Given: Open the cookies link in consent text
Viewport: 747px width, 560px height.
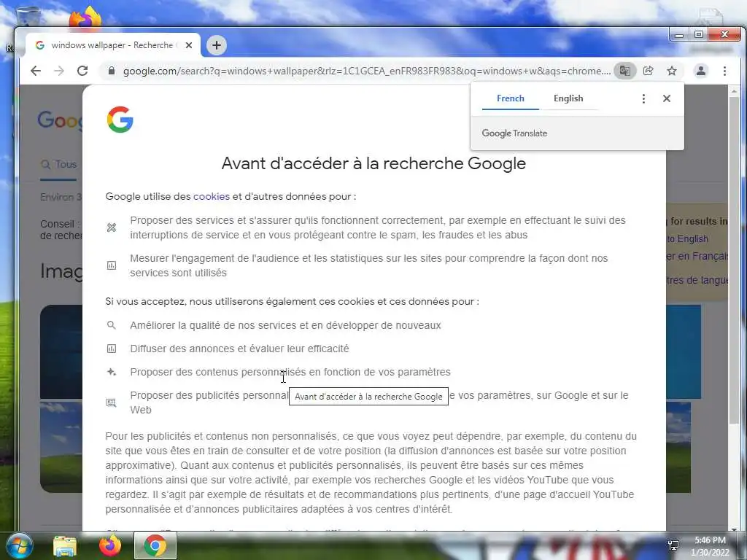Looking at the screenshot, I should (212, 196).
